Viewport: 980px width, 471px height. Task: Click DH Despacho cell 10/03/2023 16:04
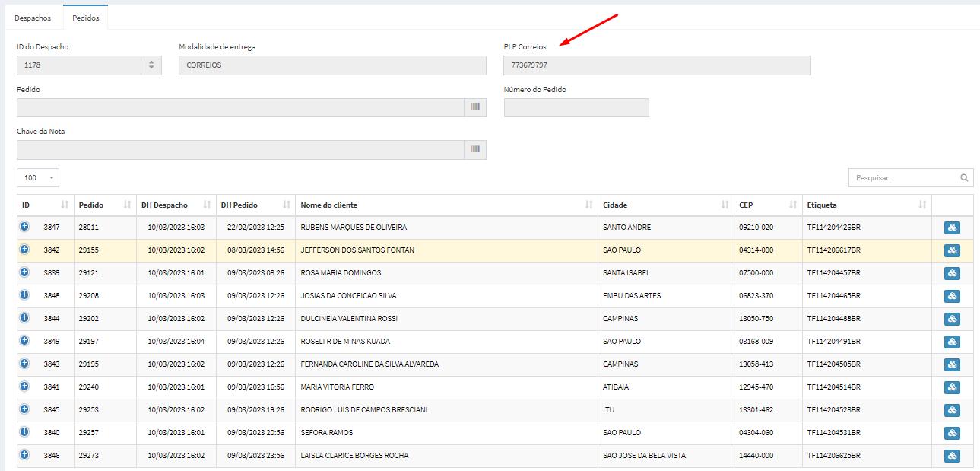[x=176, y=342]
